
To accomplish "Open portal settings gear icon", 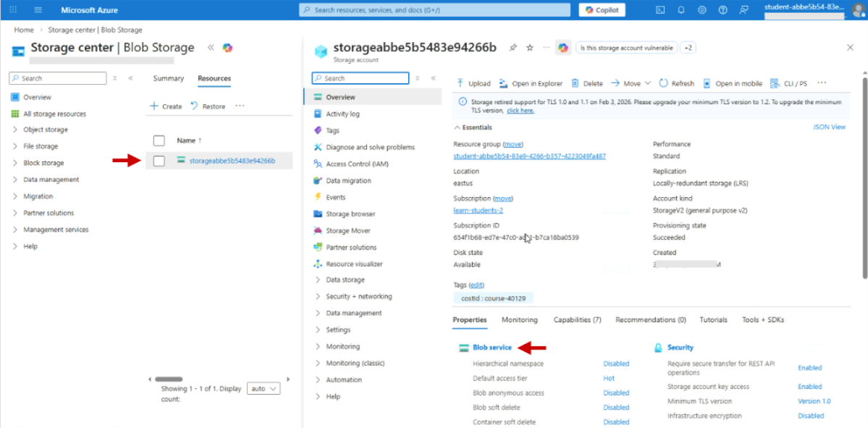I will [701, 10].
